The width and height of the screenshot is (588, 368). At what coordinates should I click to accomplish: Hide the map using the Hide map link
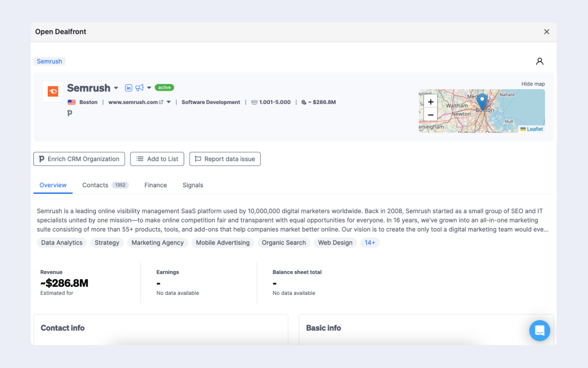[533, 84]
